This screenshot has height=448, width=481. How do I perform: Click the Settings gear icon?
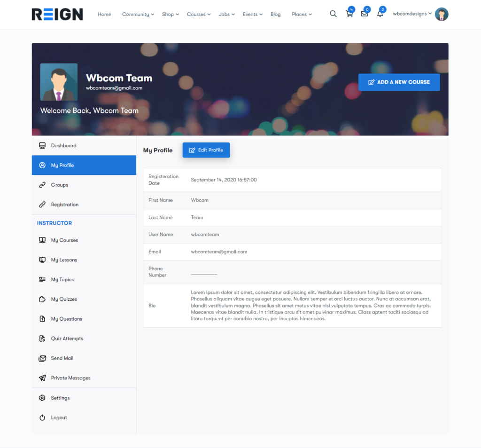(42, 398)
